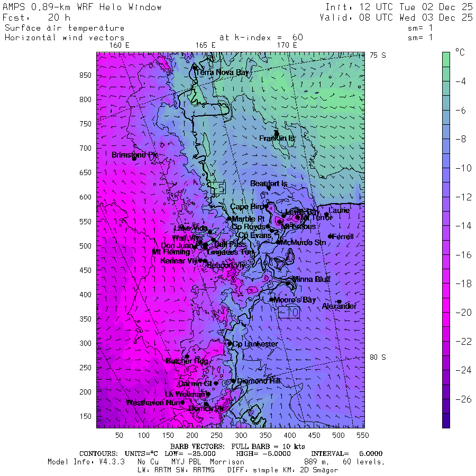Click the top light-green swatch of the color bar
Screen dimensions: 476x476
coord(446,59)
